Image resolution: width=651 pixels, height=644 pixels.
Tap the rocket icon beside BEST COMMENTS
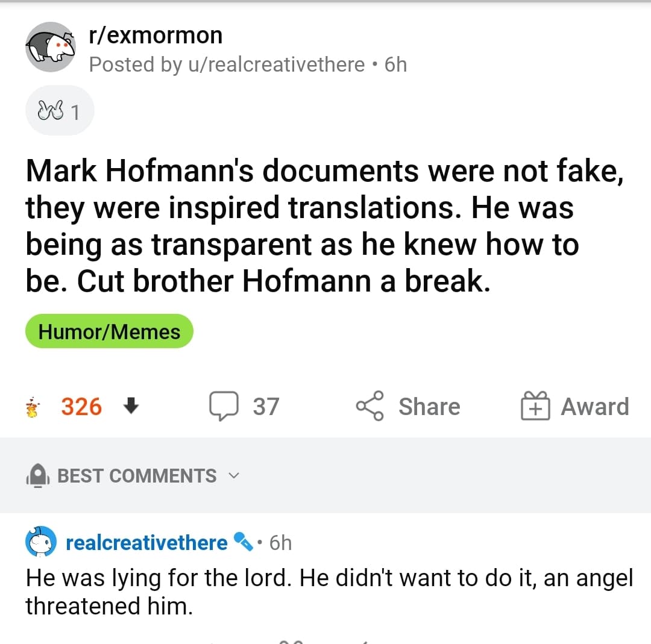tap(39, 477)
